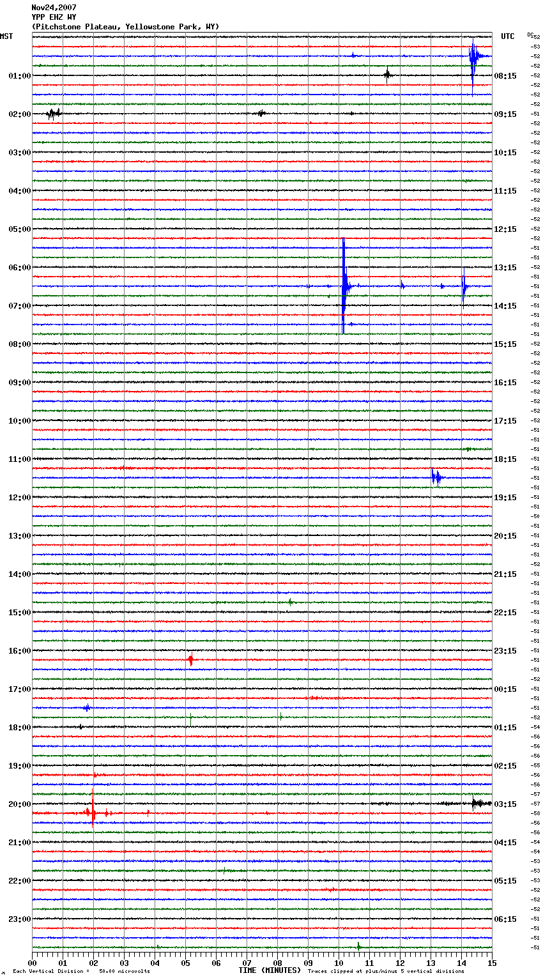This screenshot has width=543, height=980.
Task: Select the 05:00 MST time label
Action: click(x=20, y=229)
